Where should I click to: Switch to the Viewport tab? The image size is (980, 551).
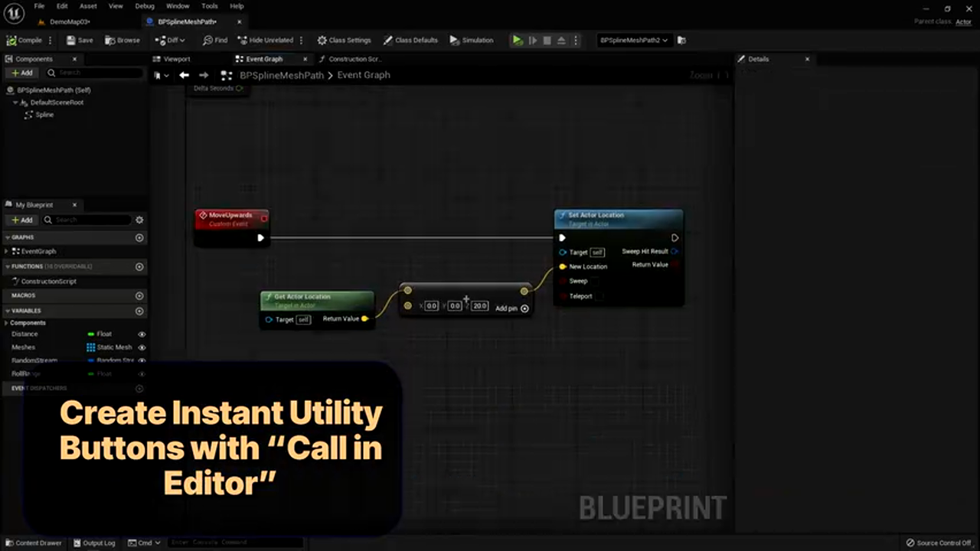(x=177, y=59)
